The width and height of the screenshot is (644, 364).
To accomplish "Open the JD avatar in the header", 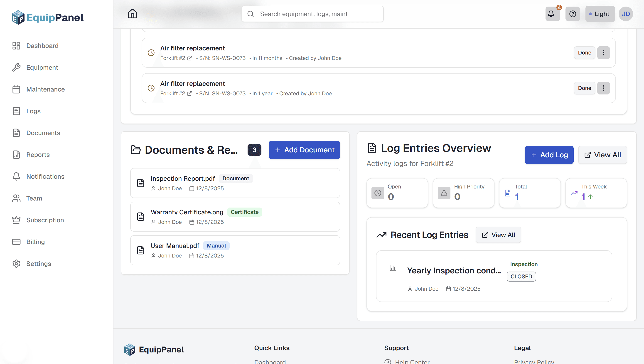I will click(x=626, y=14).
